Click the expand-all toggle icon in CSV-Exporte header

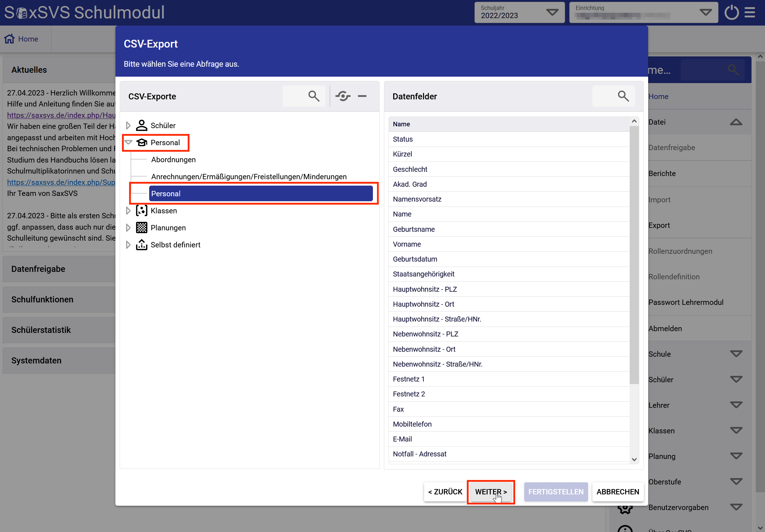pyautogui.click(x=343, y=96)
